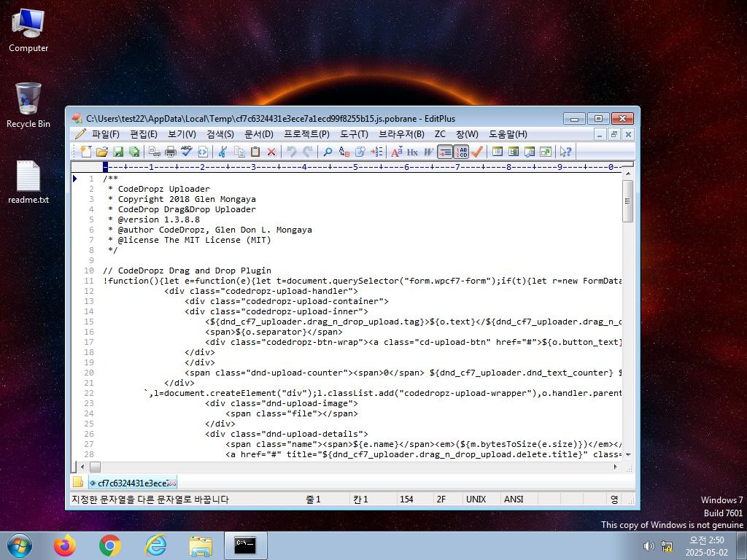Toggle the Directory Window icon
The height and width of the screenshot is (560, 747).
498,152
